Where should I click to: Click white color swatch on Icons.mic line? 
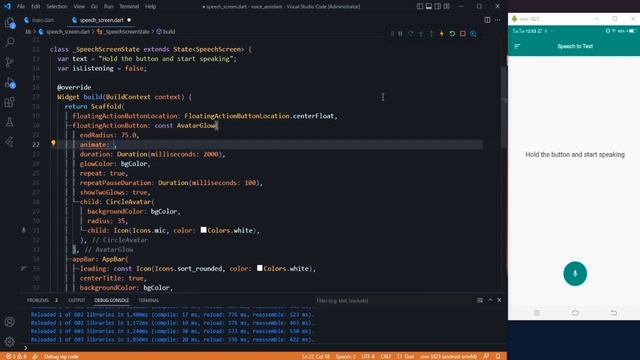click(204, 230)
